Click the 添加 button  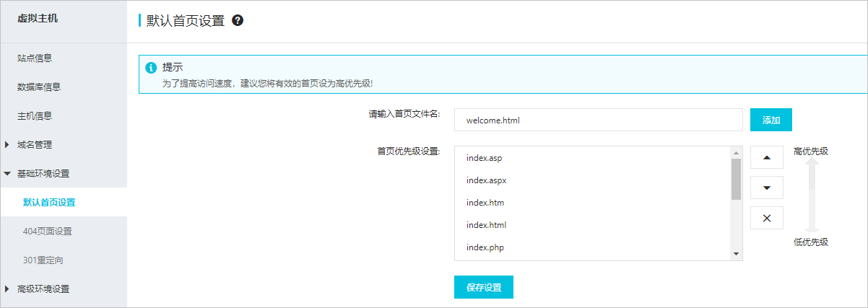(x=771, y=120)
